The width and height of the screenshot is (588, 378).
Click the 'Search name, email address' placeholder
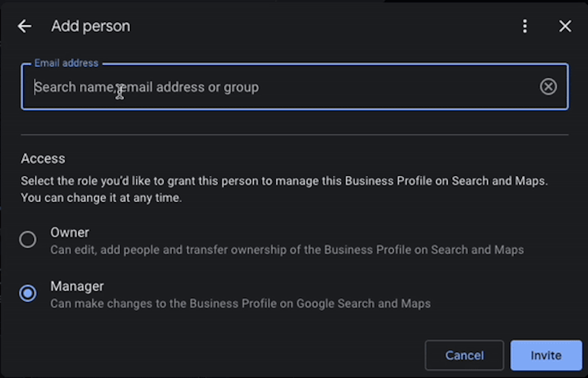[147, 87]
